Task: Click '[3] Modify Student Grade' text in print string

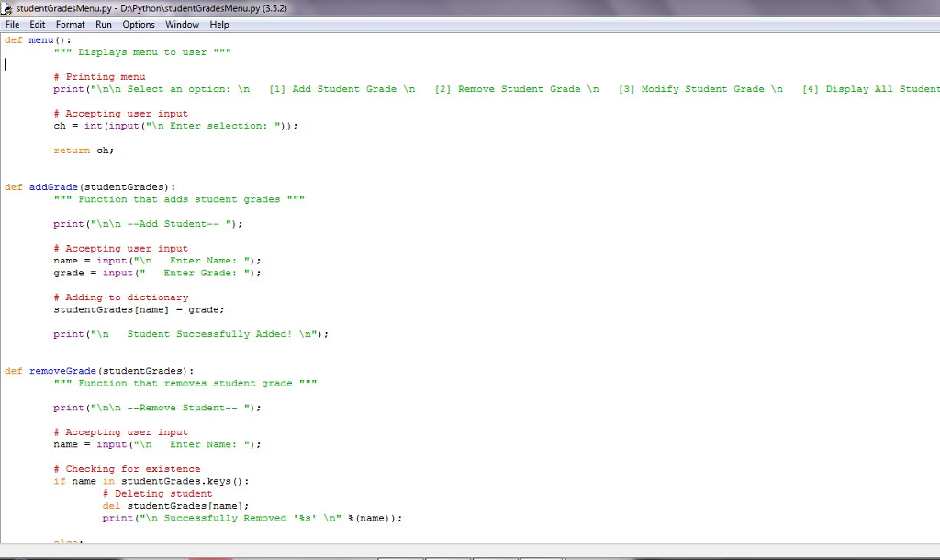Action: click(x=691, y=89)
